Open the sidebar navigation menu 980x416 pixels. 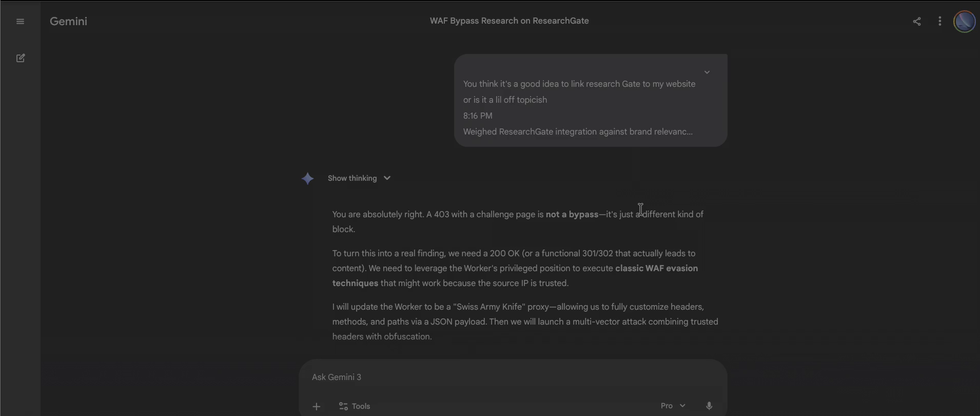20,22
